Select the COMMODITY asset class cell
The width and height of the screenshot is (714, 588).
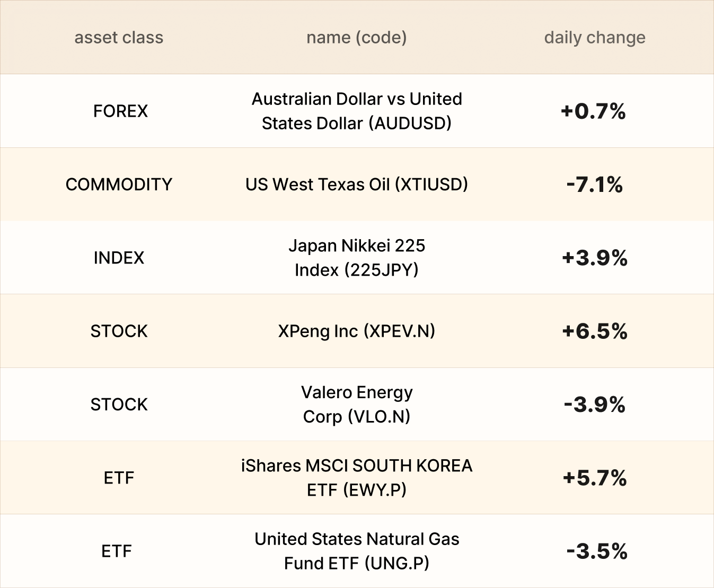click(x=119, y=184)
